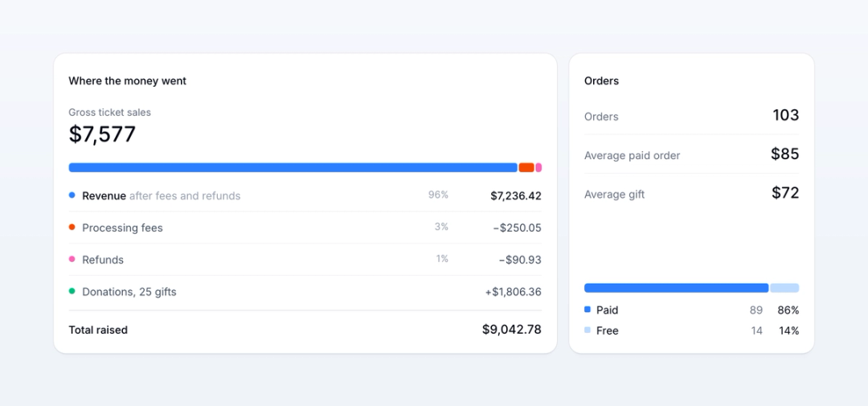The height and width of the screenshot is (406, 868).
Task: Click the 3% processing fees percentage
Action: (x=441, y=227)
